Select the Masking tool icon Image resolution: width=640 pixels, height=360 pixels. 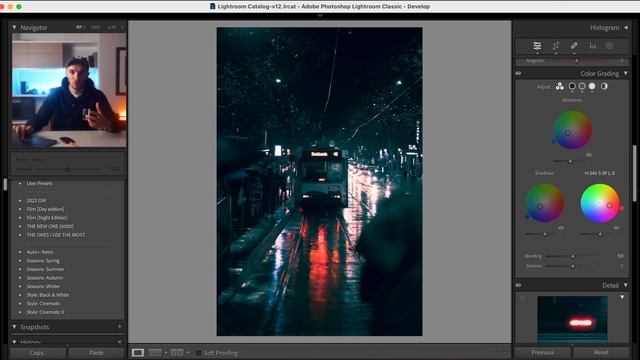point(609,46)
